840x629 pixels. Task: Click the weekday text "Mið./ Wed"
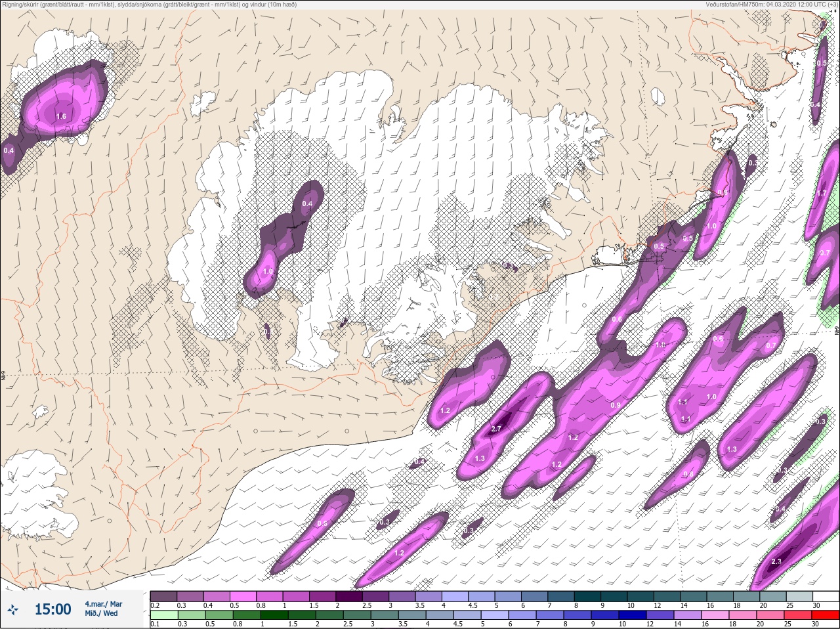pos(101,613)
